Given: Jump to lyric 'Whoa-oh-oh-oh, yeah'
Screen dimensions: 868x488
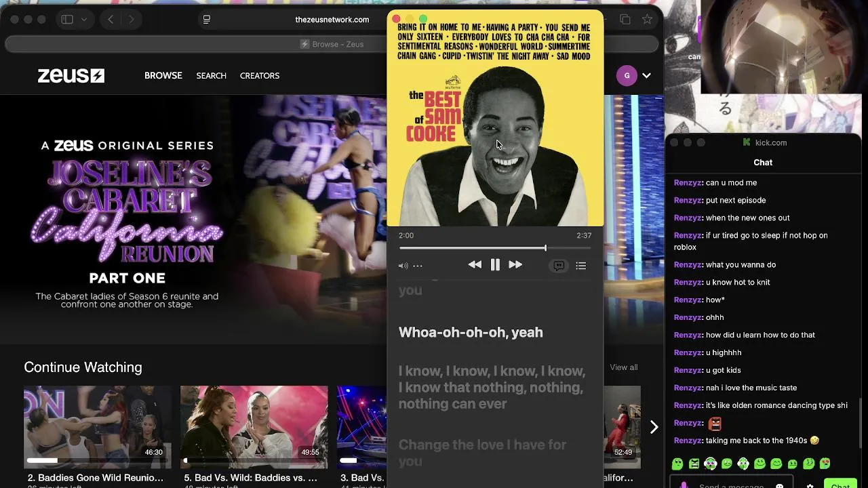Looking at the screenshot, I should pyautogui.click(x=471, y=332).
